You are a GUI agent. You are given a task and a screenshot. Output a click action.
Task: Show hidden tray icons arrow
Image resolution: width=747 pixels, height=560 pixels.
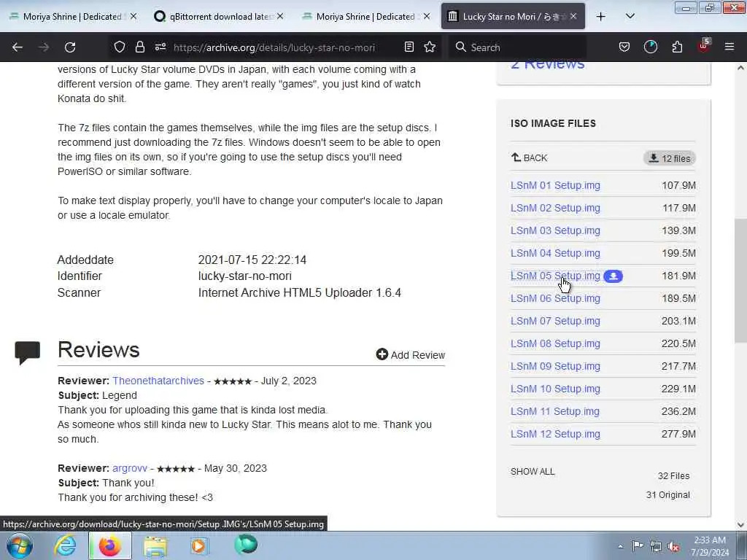[x=620, y=547]
